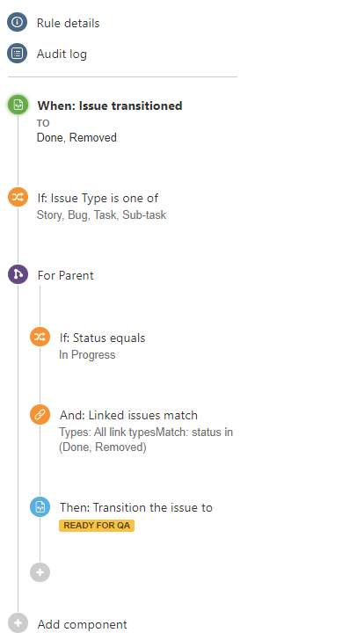
Task: Add component inside the For Parent branch
Action: point(40,572)
